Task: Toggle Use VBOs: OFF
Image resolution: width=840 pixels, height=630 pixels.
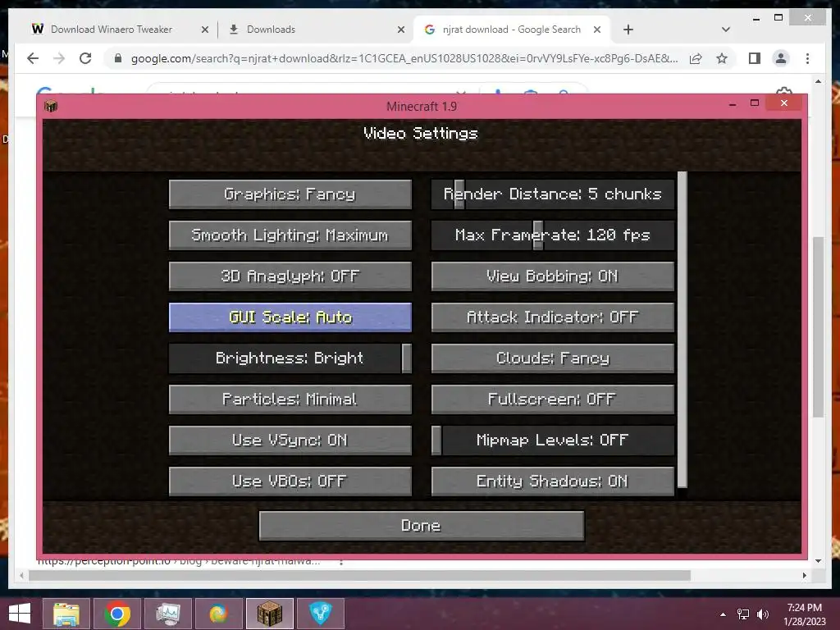Action: pyautogui.click(x=290, y=481)
